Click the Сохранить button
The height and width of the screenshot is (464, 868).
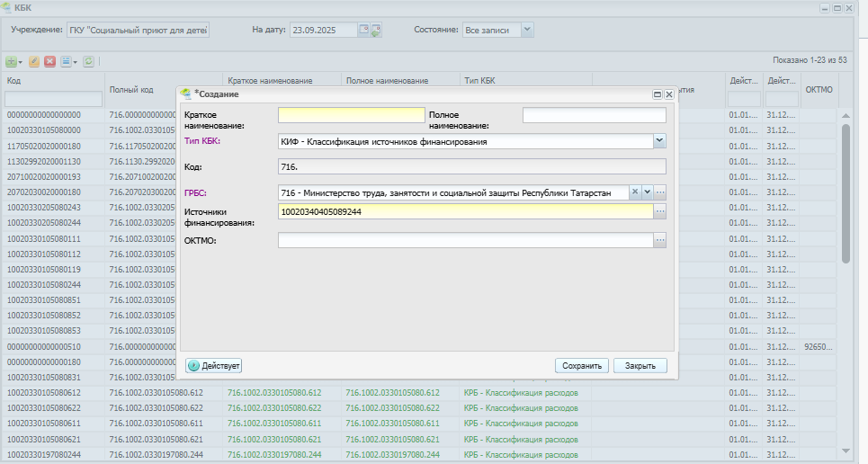[582, 366]
